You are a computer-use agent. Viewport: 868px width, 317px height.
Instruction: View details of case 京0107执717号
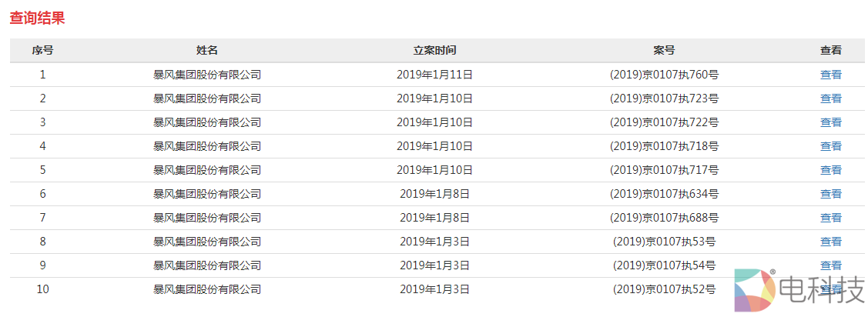[x=830, y=170]
